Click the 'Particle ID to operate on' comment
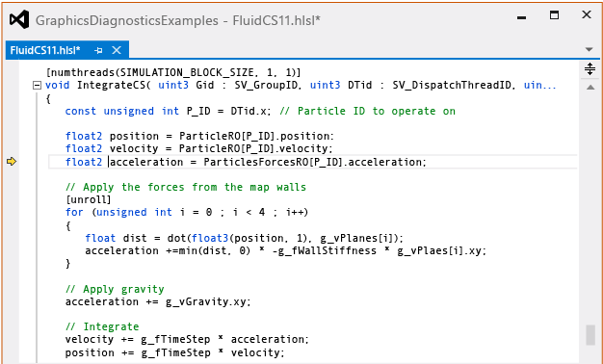Viewport: 603px width, 364px height. (x=367, y=111)
